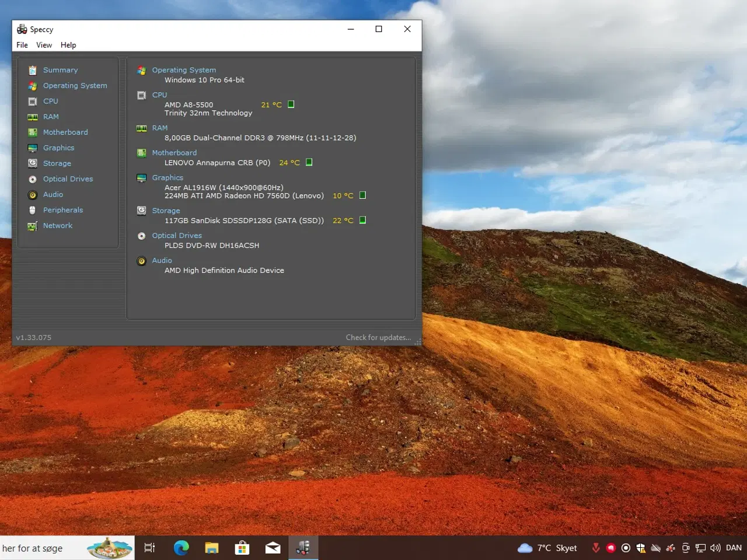Viewport: 747px width, 560px height.
Task: Click the Storage heading in summary panel
Action: click(166, 211)
